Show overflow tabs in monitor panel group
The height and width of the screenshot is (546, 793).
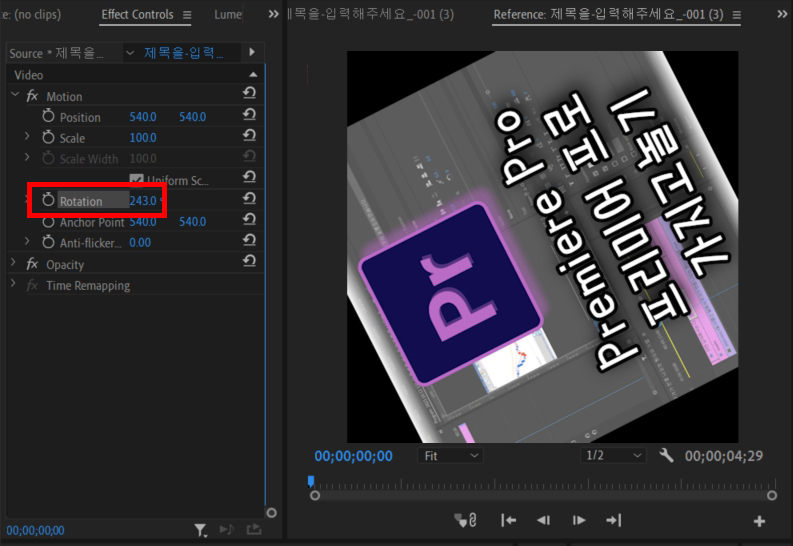[x=782, y=14]
